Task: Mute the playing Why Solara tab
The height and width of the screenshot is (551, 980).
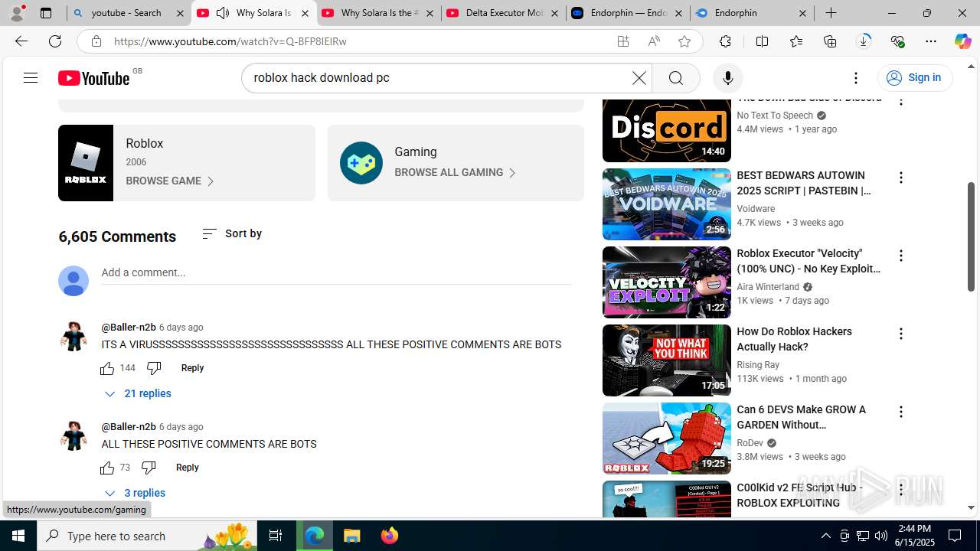Action: tap(223, 13)
